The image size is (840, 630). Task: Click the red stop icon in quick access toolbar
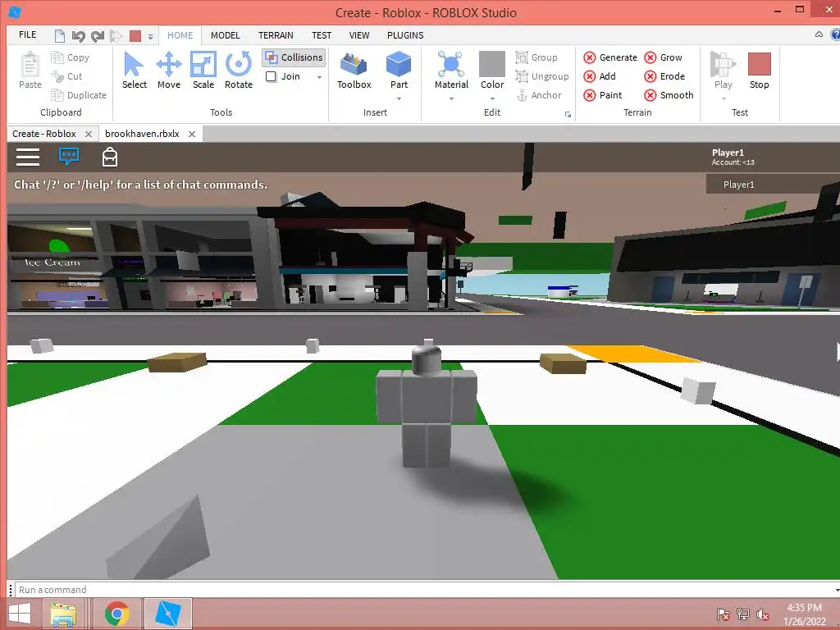coord(135,36)
